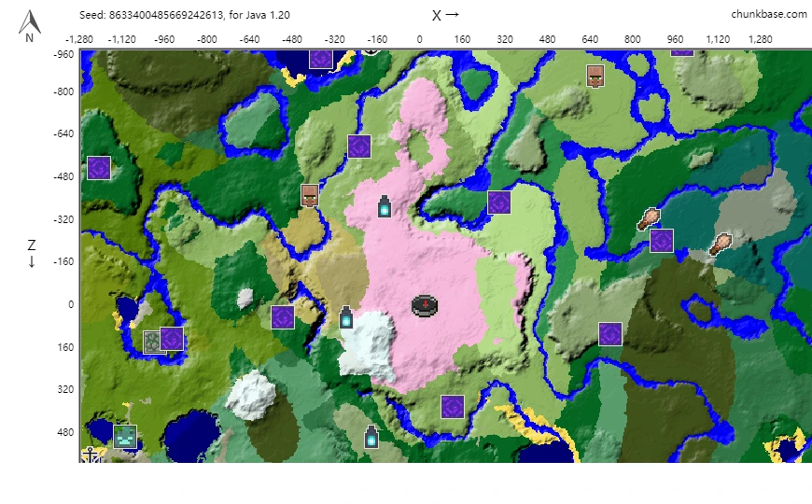Click the X-axis tick label -1,120
Screen dimensions: 812x504
coord(121,39)
